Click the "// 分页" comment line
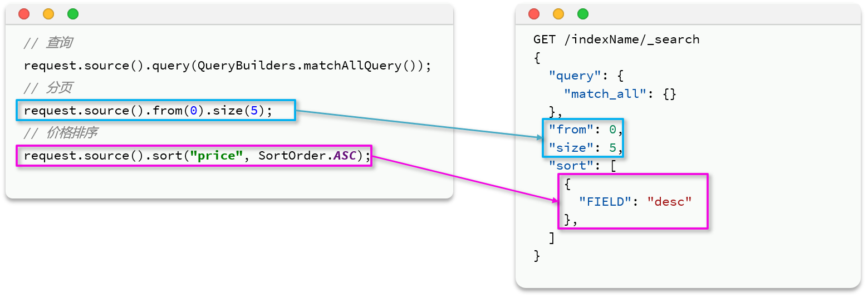The image size is (868, 298). (48, 88)
